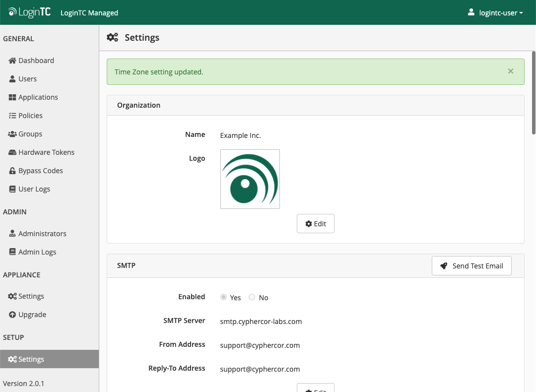Click the Send Test Email button

pos(471,266)
